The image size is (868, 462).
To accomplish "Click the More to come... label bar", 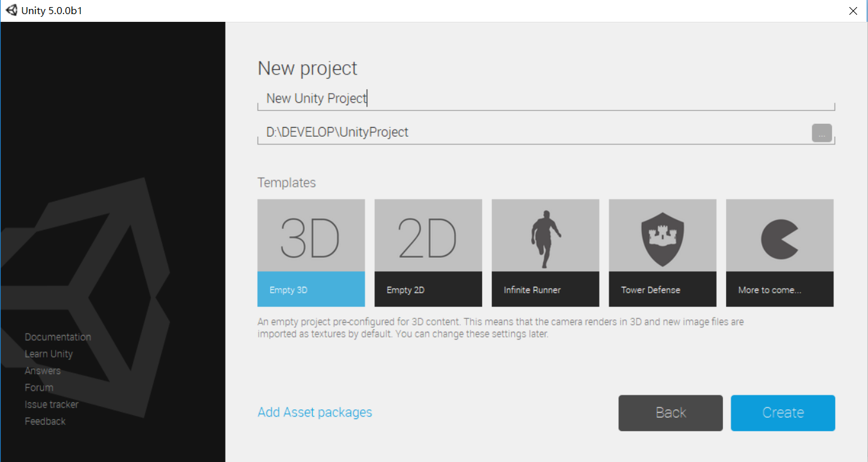I will pyautogui.click(x=779, y=289).
